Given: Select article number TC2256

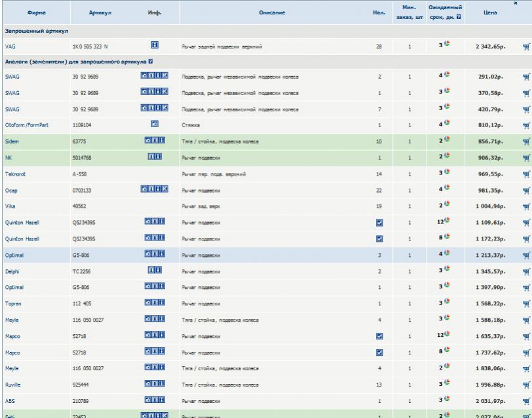Looking at the screenshot, I should click(x=81, y=271).
